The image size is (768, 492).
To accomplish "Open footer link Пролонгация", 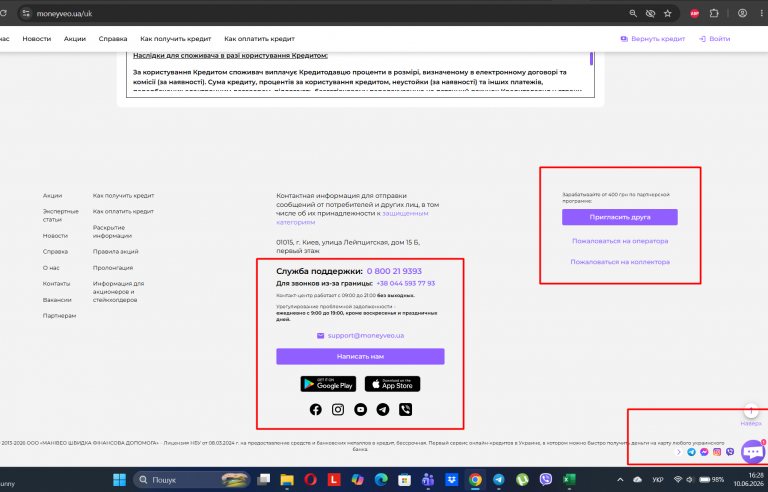I will coord(113,268).
